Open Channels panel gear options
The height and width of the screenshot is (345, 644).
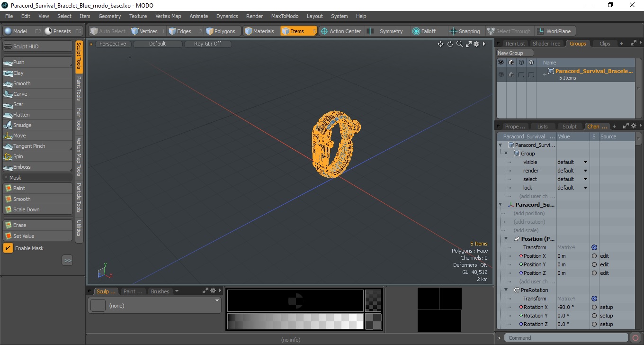point(633,126)
